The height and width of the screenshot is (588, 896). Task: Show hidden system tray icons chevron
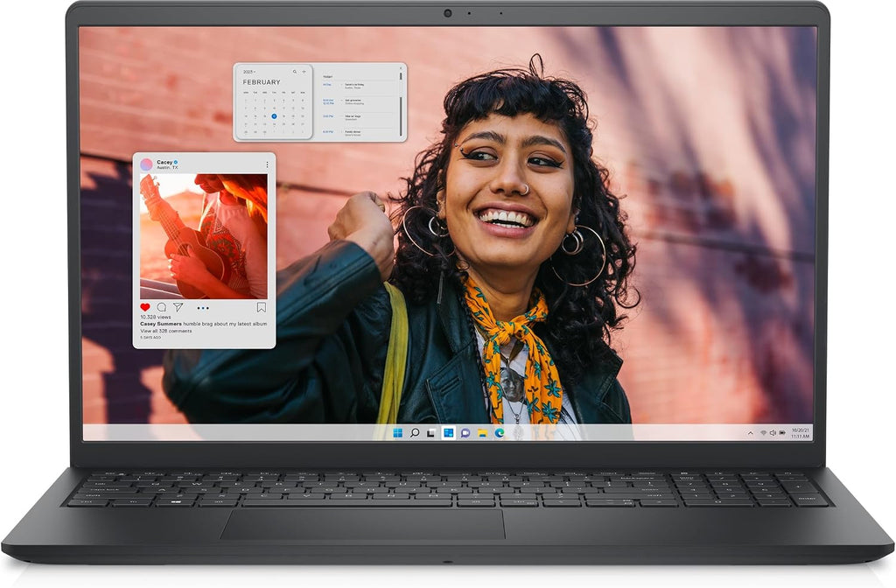[750, 433]
